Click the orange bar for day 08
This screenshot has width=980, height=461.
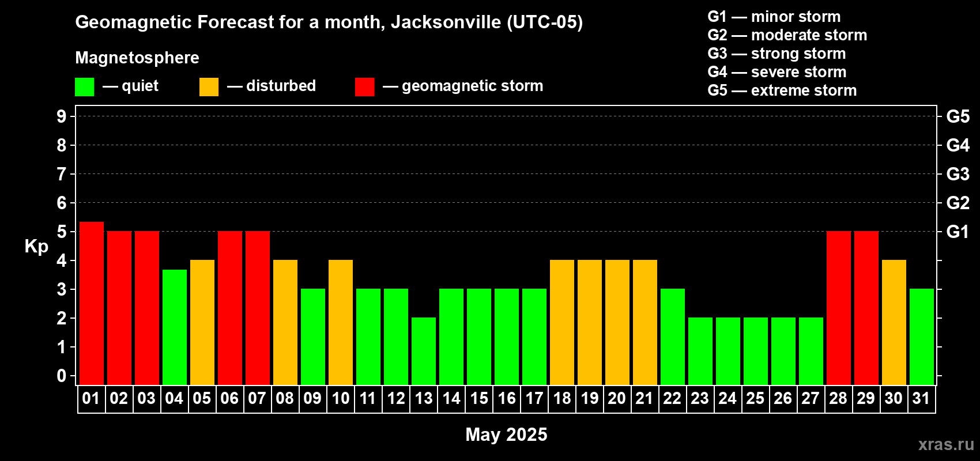tap(285, 323)
